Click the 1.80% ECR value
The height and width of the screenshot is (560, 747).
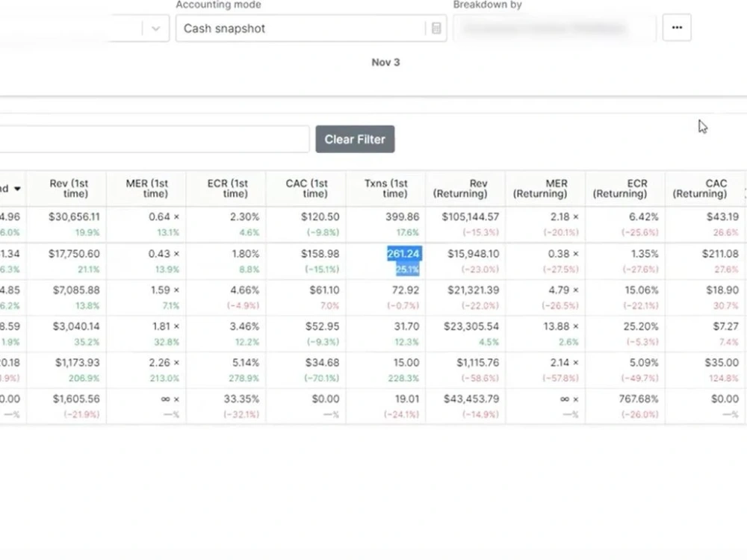pyautogui.click(x=246, y=254)
